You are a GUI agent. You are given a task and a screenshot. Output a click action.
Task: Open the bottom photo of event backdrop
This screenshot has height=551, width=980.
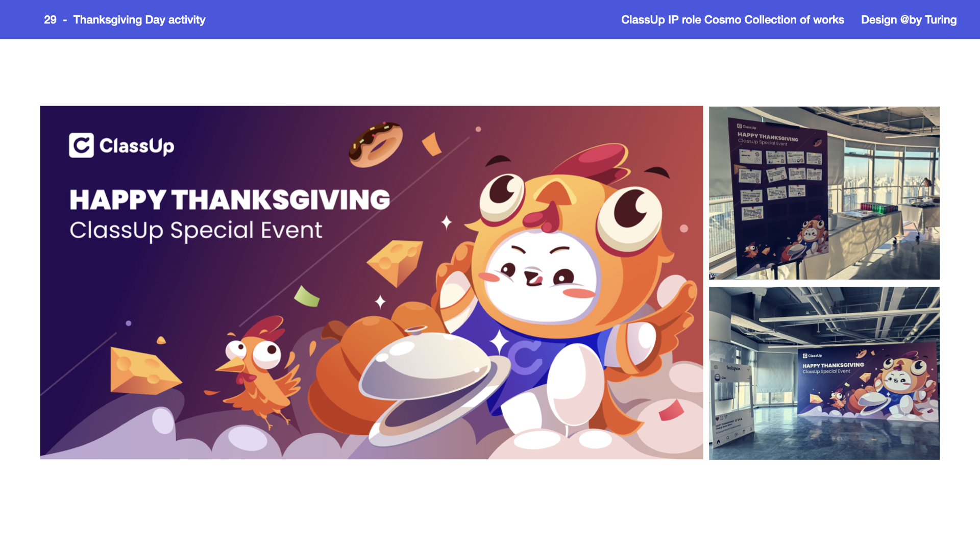click(824, 373)
